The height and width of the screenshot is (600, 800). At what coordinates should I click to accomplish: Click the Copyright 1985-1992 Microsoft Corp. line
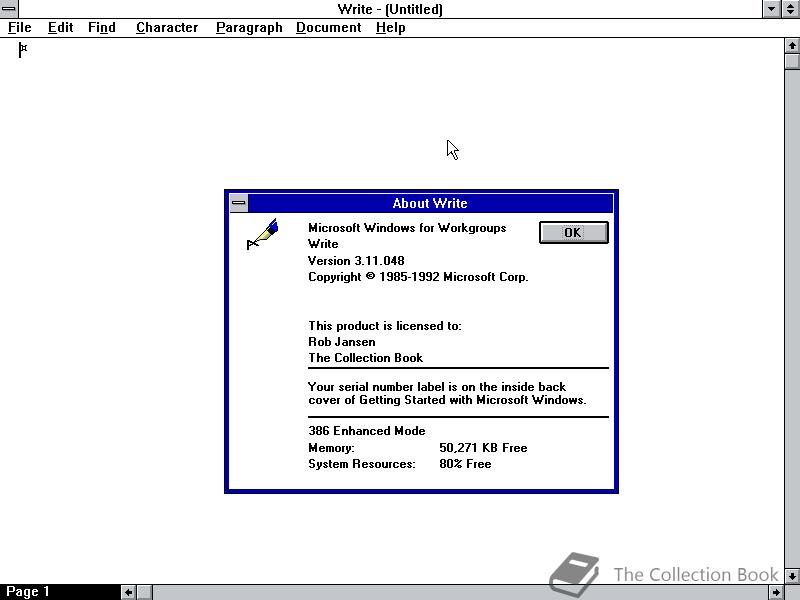418,277
